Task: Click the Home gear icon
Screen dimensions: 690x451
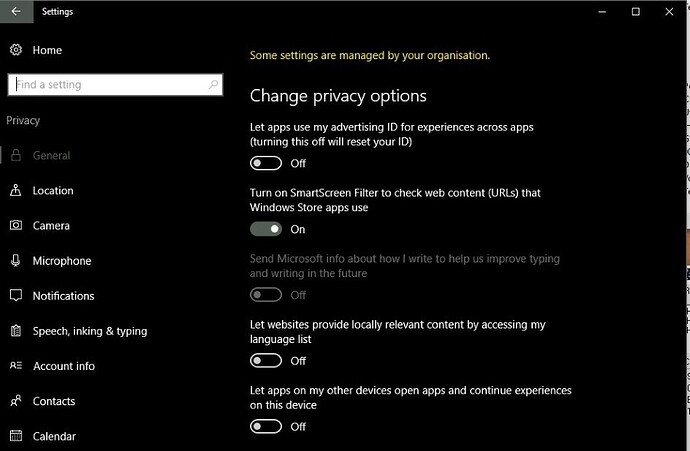Action: tap(16, 50)
